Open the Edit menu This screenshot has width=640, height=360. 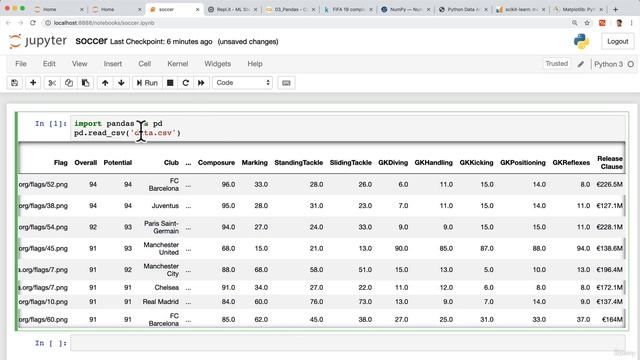coord(49,64)
